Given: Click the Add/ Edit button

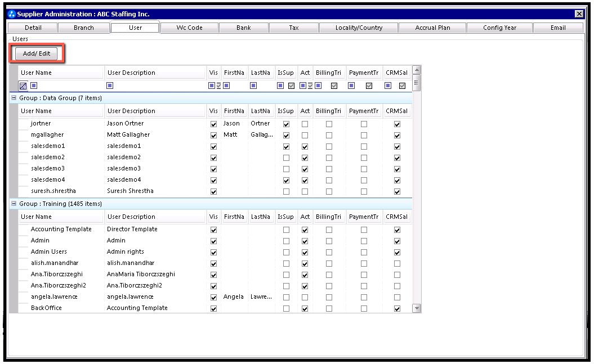Looking at the screenshot, I should tap(37, 53).
